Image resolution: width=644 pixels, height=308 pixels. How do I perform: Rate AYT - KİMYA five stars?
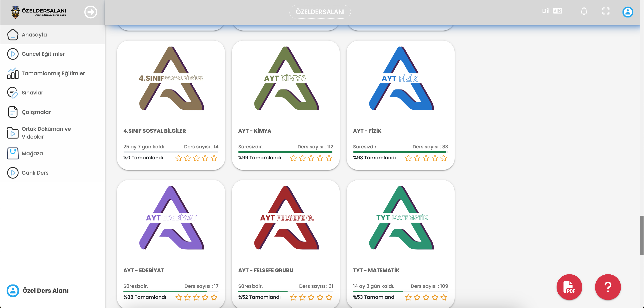(x=329, y=158)
